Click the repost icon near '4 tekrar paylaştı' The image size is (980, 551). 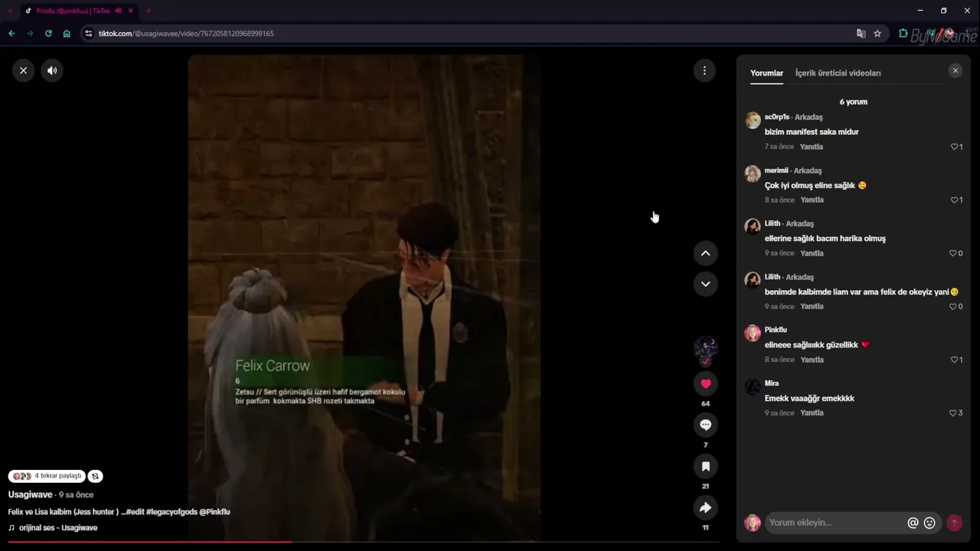(95, 476)
